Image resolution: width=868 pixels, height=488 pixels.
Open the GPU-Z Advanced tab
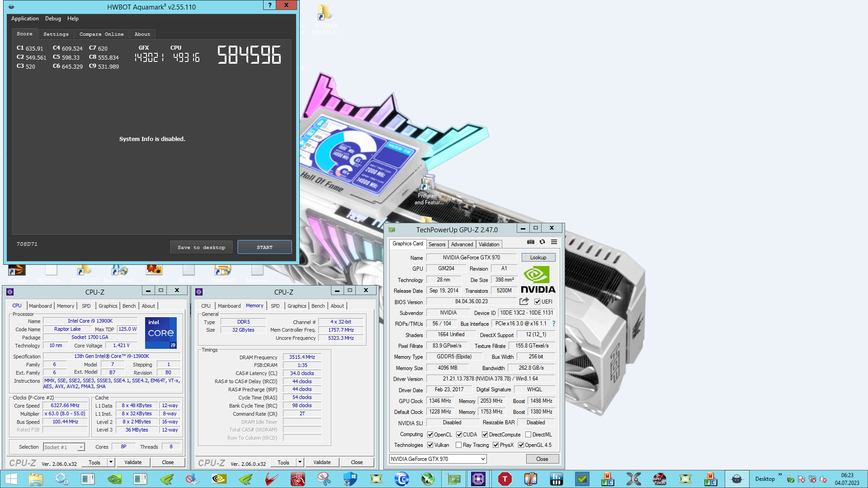tap(462, 244)
